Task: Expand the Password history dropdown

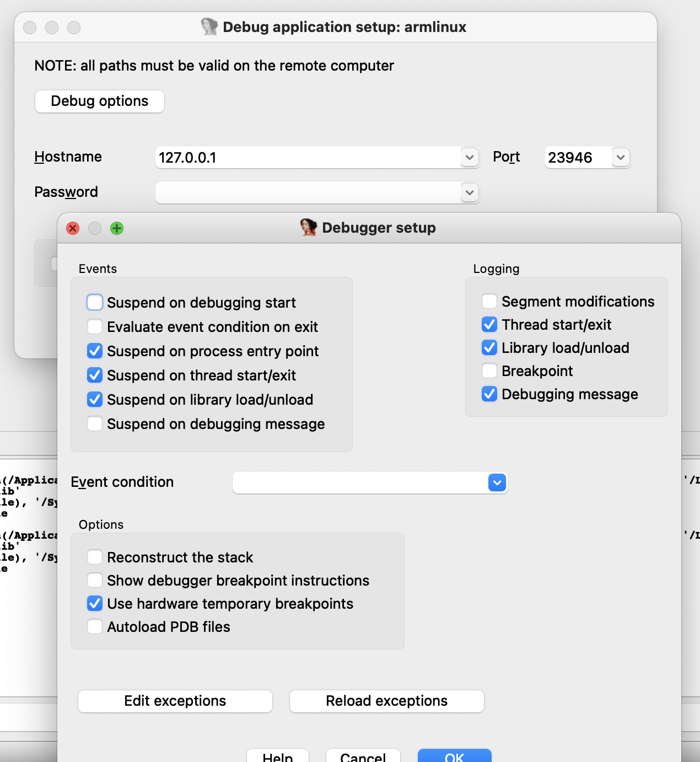Action: click(469, 192)
